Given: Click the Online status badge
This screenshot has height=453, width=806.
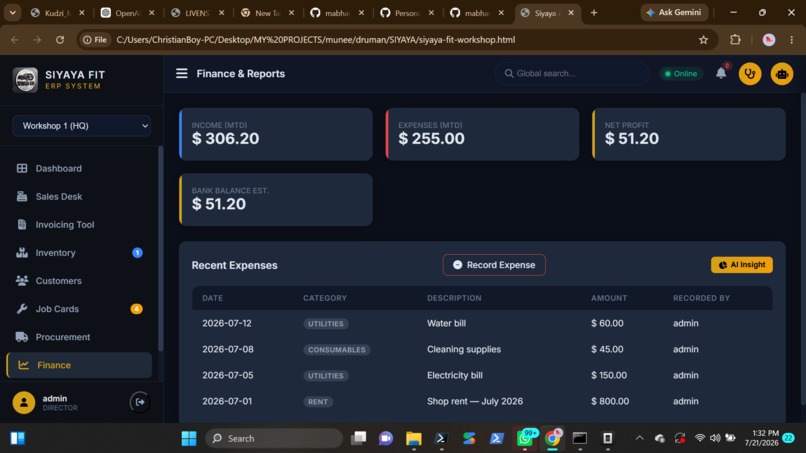Looking at the screenshot, I should click(681, 74).
